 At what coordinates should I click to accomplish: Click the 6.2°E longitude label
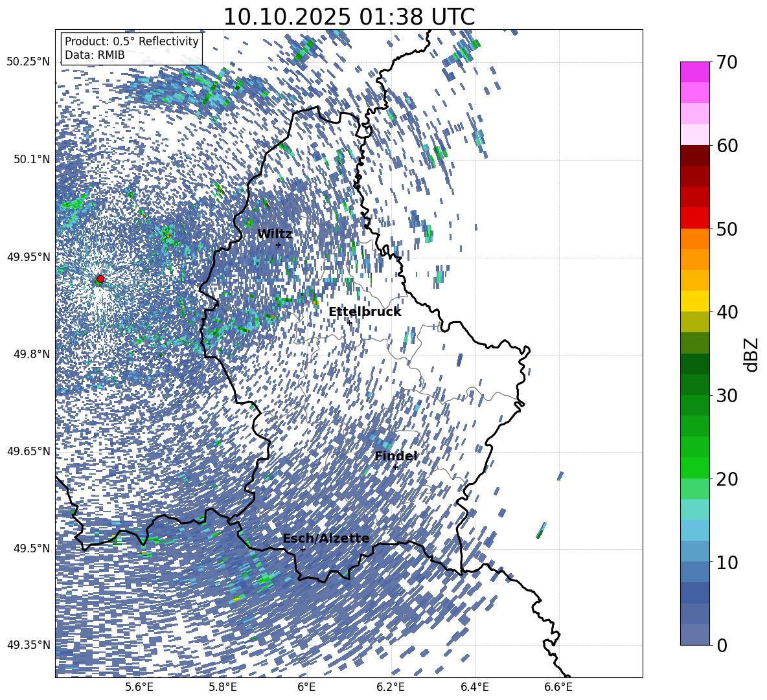[391, 687]
